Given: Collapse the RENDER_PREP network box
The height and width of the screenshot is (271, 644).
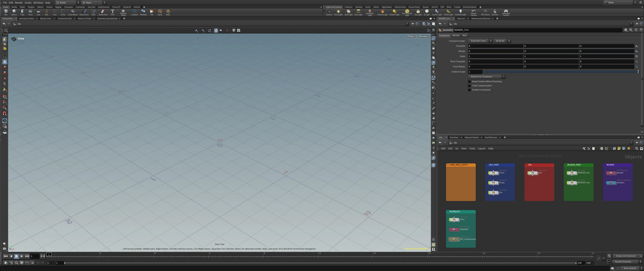Looking at the screenshot, I should (566, 165).
